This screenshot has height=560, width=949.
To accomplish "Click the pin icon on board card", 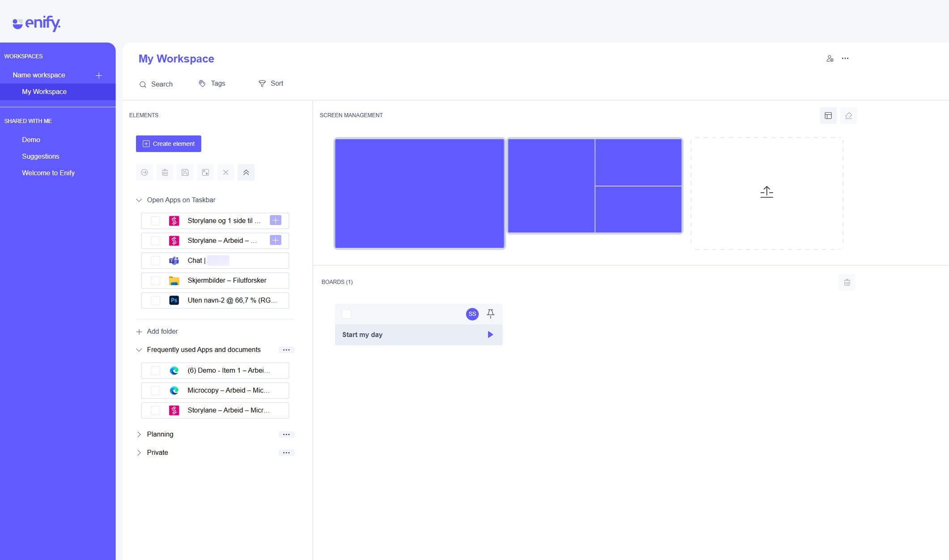I will pyautogui.click(x=490, y=314).
